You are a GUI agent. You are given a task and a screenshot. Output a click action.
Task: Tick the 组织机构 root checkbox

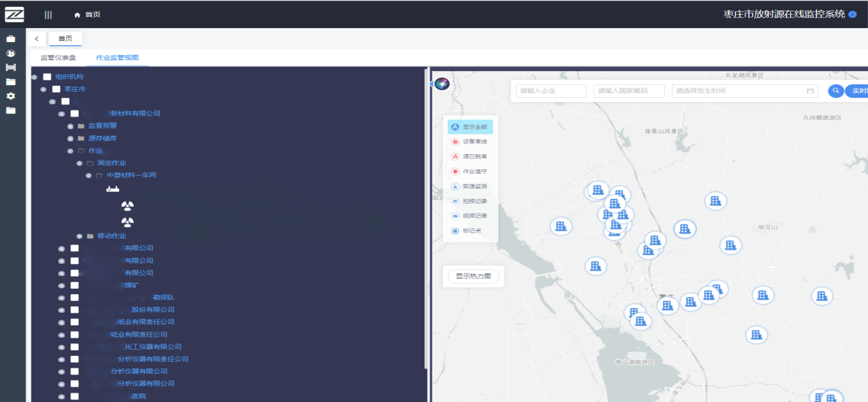[48, 77]
